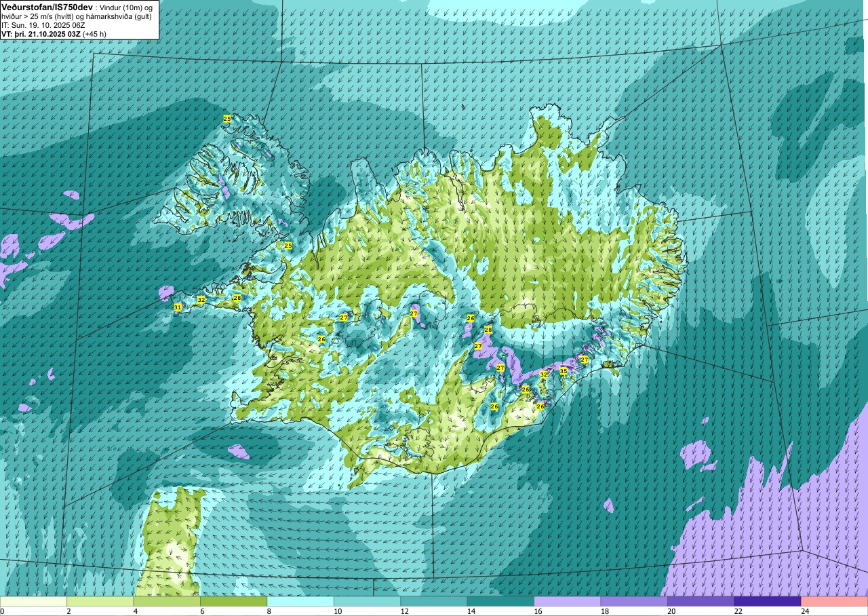868x616 pixels.
Task: Click the 18–20 m/s purple legend swatch
Action: point(634,602)
